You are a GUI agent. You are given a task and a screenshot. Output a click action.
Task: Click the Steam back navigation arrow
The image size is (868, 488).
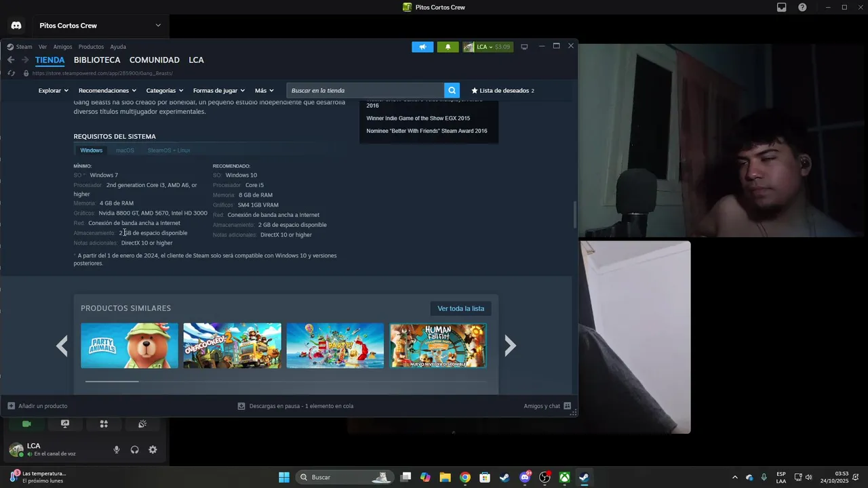pyautogui.click(x=11, y=60)
